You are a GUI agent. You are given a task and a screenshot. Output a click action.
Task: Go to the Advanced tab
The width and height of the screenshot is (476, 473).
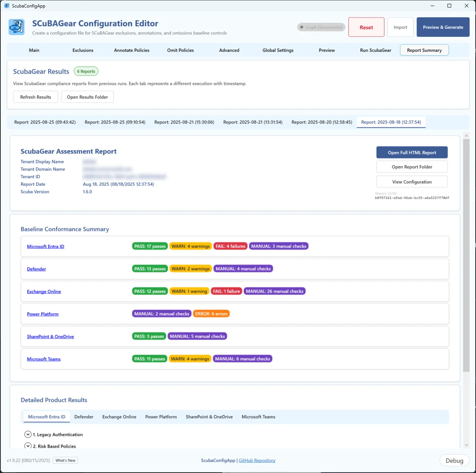[229, 50]
